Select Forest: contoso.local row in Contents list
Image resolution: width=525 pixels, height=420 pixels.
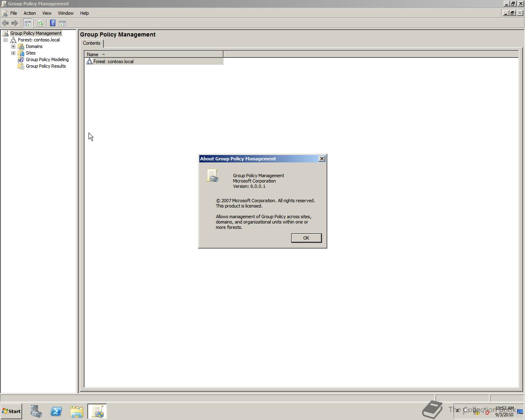tap(154, 62)
